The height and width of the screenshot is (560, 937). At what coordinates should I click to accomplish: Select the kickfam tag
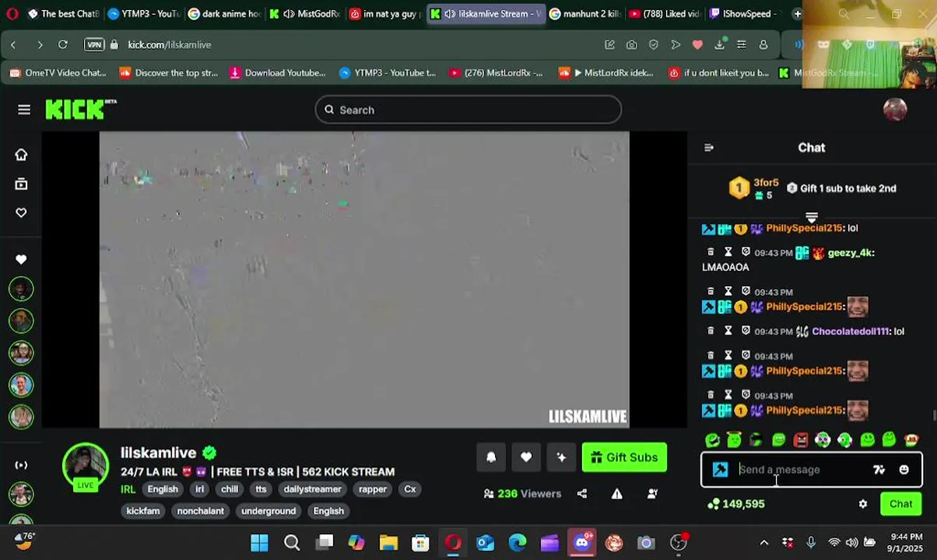[143, 511]
